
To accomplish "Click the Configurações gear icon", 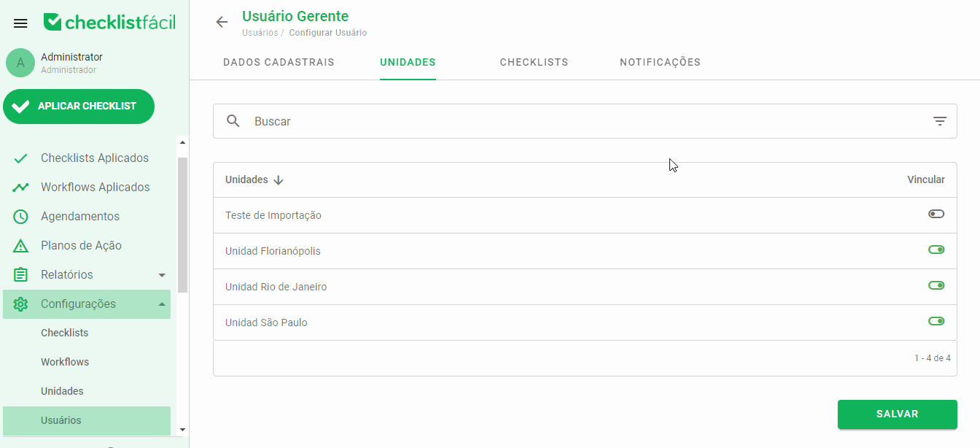I will coord(20,304).
